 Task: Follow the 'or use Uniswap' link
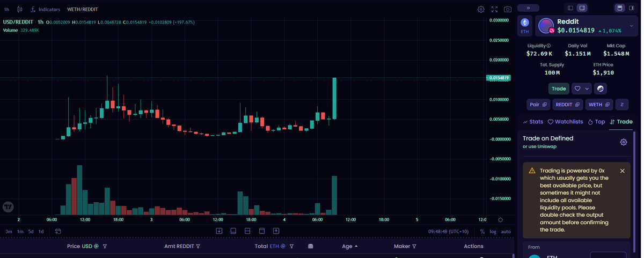tap(539, 146)
